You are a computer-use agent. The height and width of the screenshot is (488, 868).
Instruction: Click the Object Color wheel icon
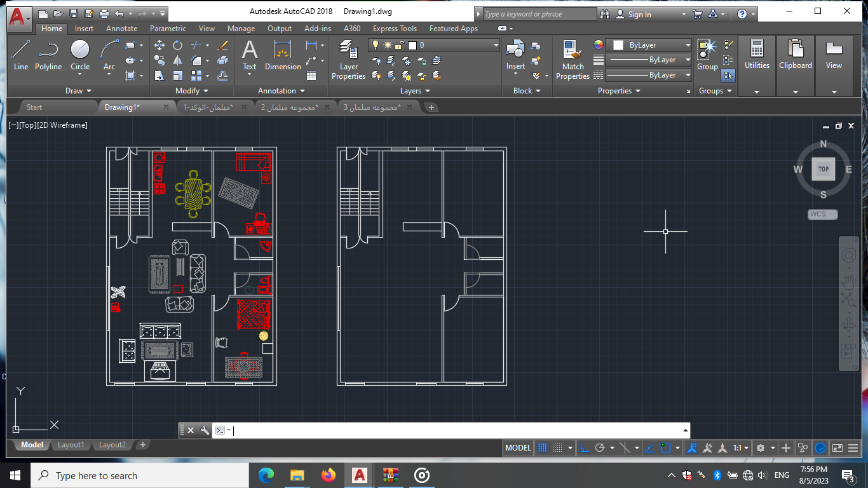[x=598, y=44]
